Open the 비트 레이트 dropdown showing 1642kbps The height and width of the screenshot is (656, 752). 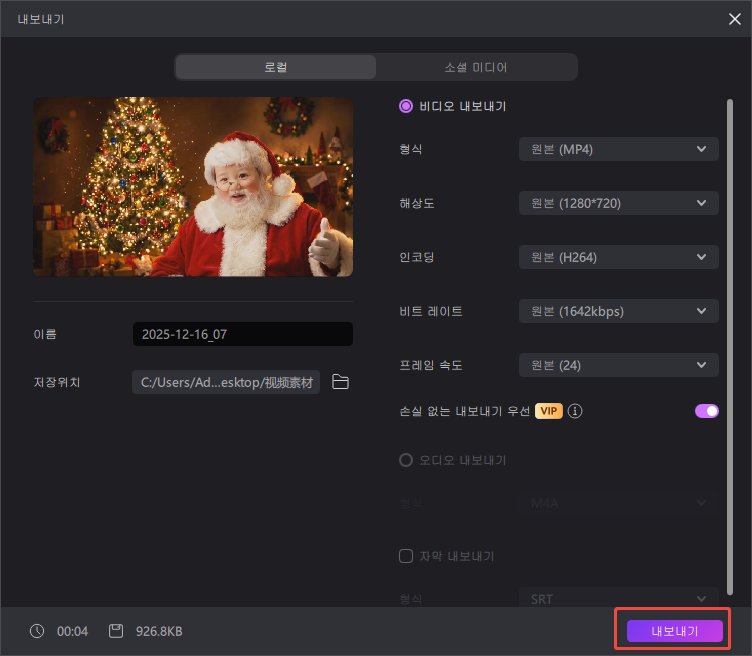(x=618, y=311)
